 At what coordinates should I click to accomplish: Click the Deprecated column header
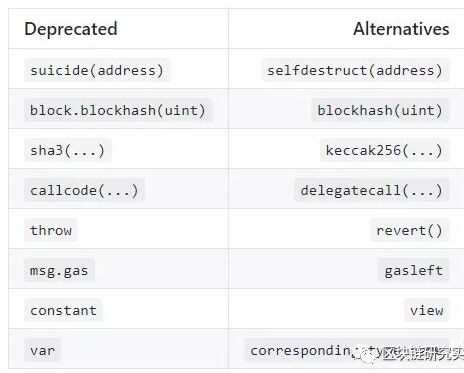71,29
